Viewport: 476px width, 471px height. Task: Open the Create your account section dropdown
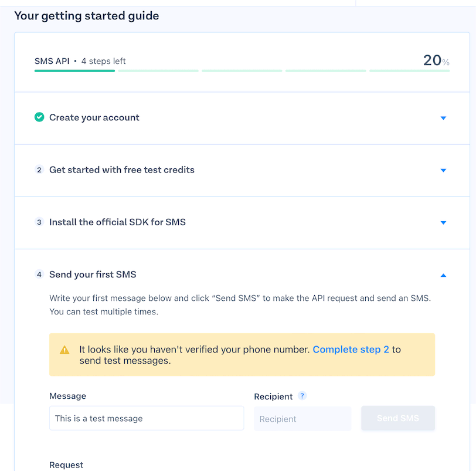click(x=444, y=117)
